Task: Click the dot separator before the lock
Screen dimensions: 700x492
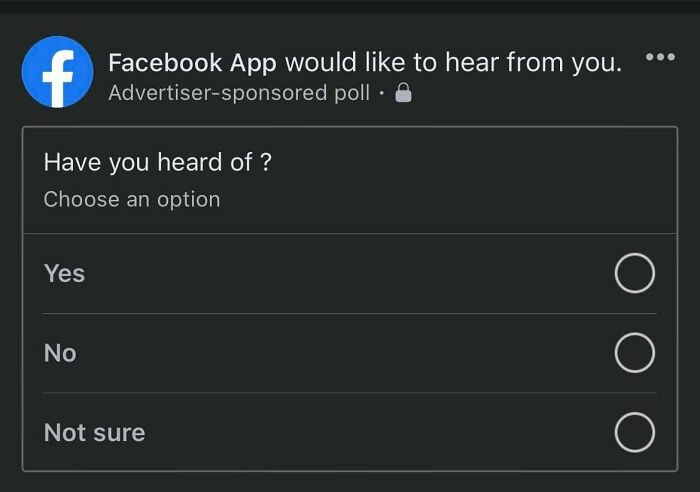Action: tap(381, 94)
